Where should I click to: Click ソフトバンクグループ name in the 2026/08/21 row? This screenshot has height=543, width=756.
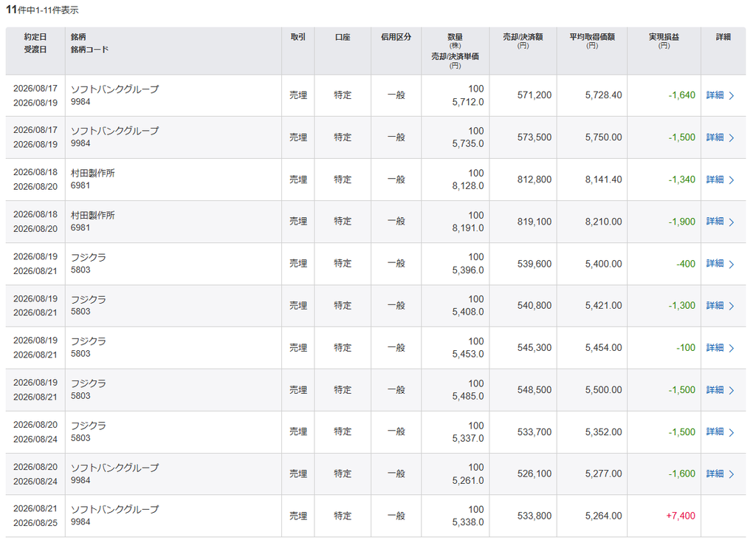pyautogui.click(x=114, y=509)
